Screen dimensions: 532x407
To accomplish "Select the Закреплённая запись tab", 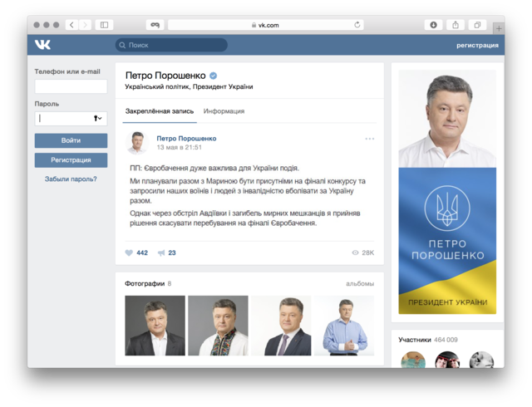I will (160, 111).
